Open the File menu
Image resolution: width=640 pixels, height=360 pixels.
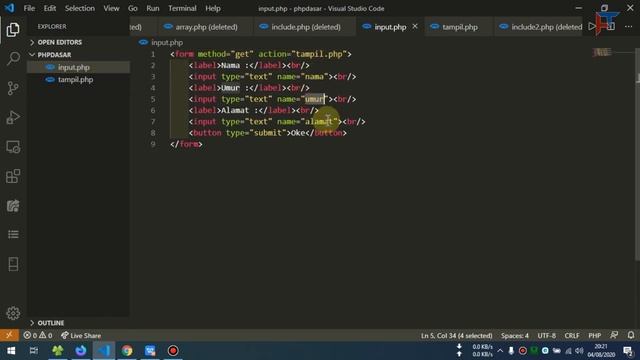click(29, 8)
